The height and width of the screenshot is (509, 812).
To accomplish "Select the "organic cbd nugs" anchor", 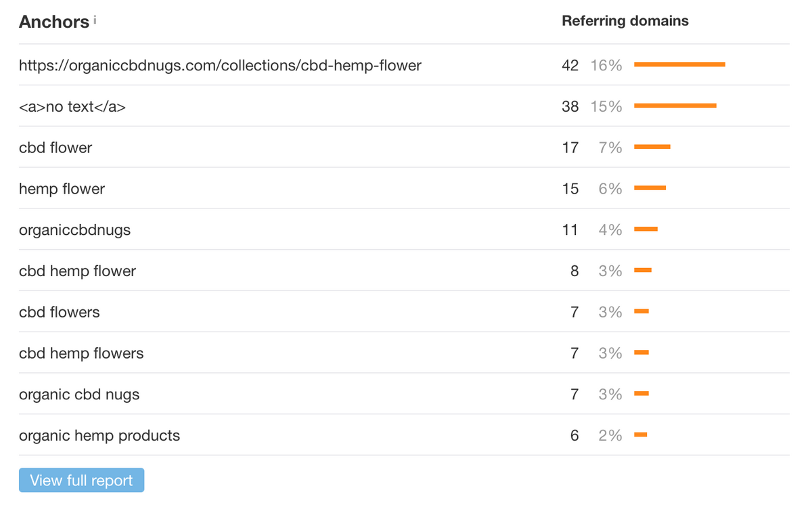I will click(79, 395).
